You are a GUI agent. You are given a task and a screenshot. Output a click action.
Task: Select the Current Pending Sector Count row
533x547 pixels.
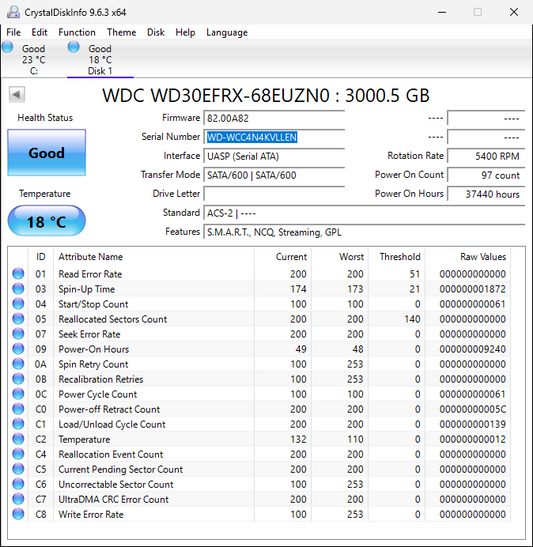[x=260, y=469]
